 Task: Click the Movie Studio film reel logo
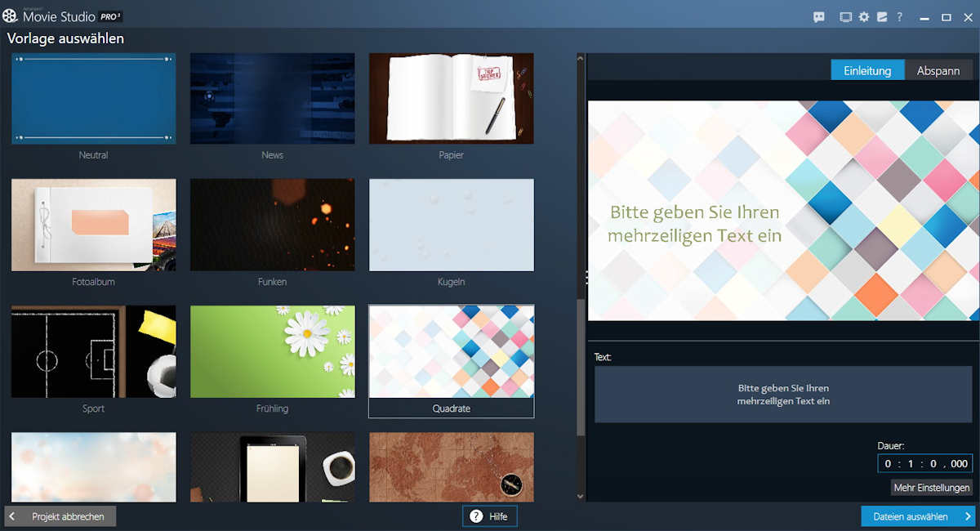click(x=11, y=16)
